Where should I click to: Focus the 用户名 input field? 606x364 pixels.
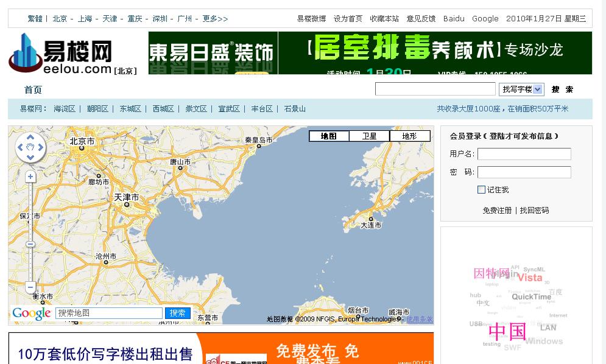[x=524, y=154]
